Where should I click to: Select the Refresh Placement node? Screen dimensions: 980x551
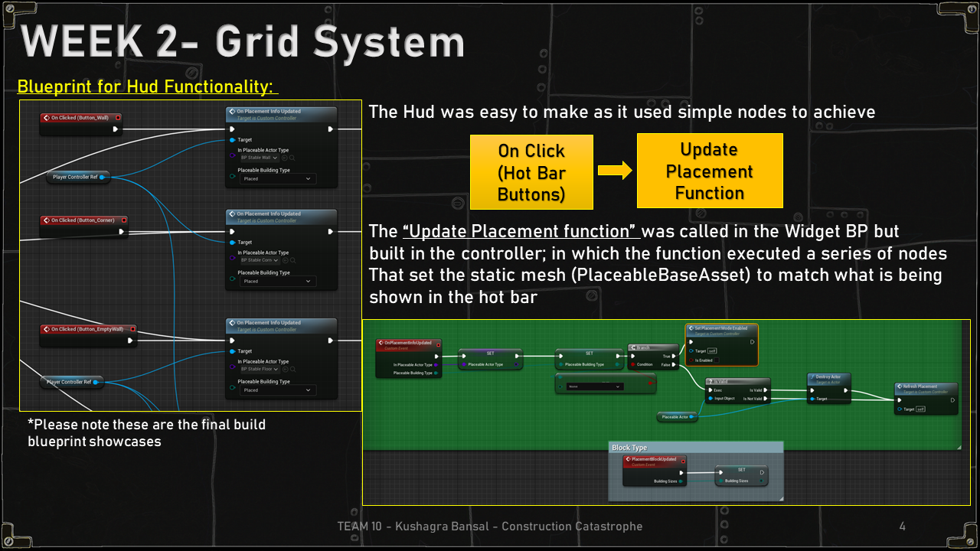[926, 387]
